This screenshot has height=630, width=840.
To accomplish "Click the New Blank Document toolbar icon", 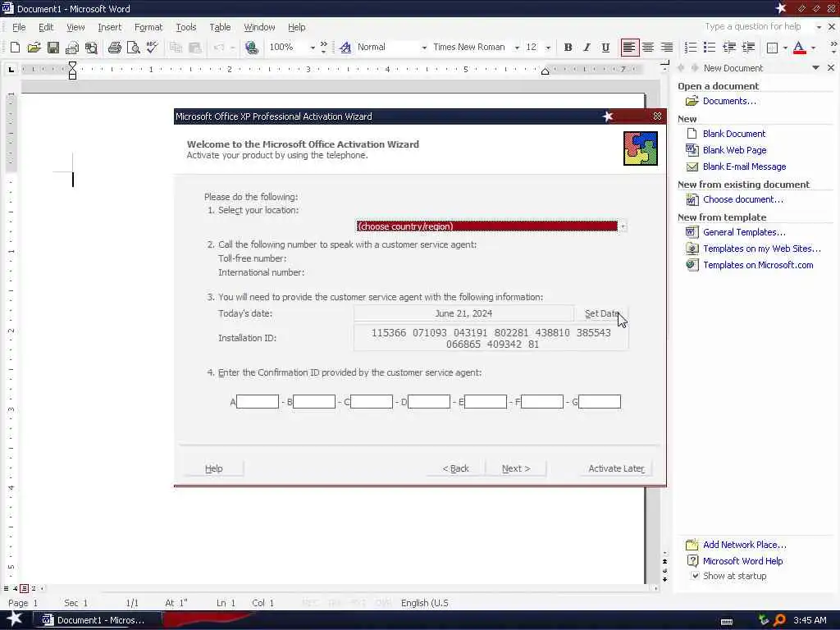I will [x=15, y=48].
